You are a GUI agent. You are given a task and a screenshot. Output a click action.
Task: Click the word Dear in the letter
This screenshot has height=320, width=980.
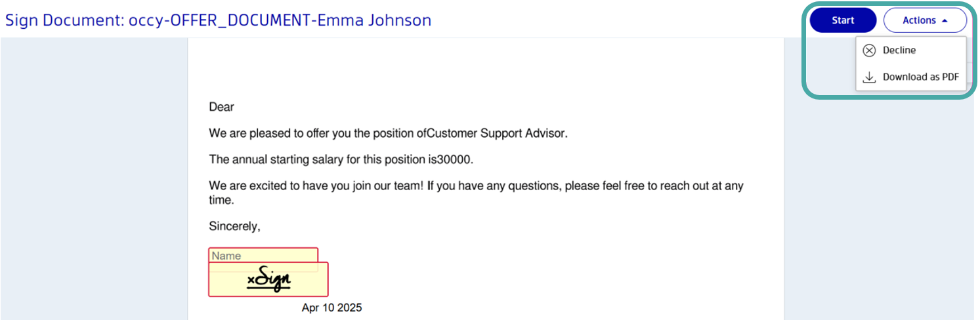coord(221,107)
